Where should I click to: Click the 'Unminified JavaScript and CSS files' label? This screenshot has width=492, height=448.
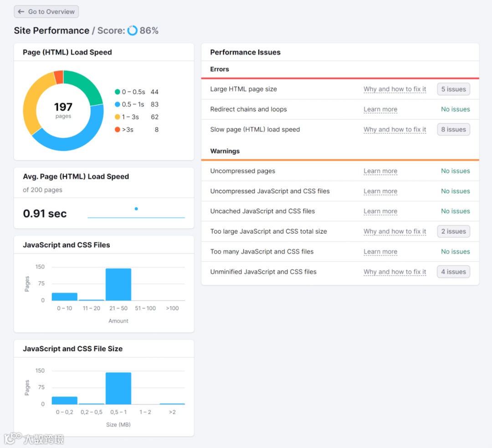click(263, 272)
